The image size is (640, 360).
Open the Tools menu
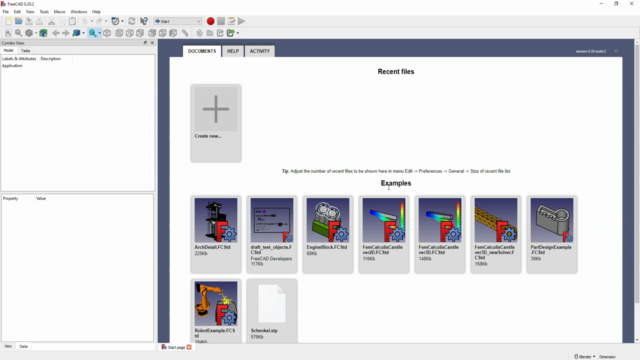[44, 12]
